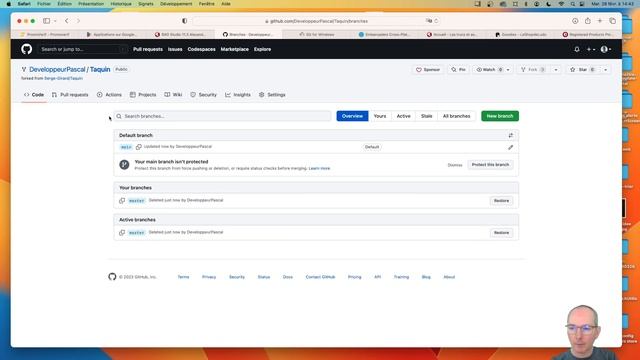Viewport: 640px width, 360px height.
Task: Open Codespaces in GitHub header
Action: click(202, 49)
